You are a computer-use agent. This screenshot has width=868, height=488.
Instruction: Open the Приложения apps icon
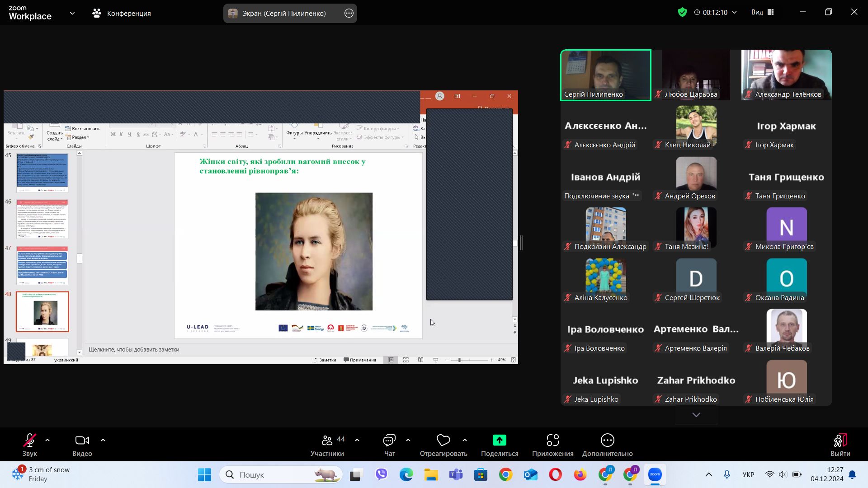(x=552, y=441)
